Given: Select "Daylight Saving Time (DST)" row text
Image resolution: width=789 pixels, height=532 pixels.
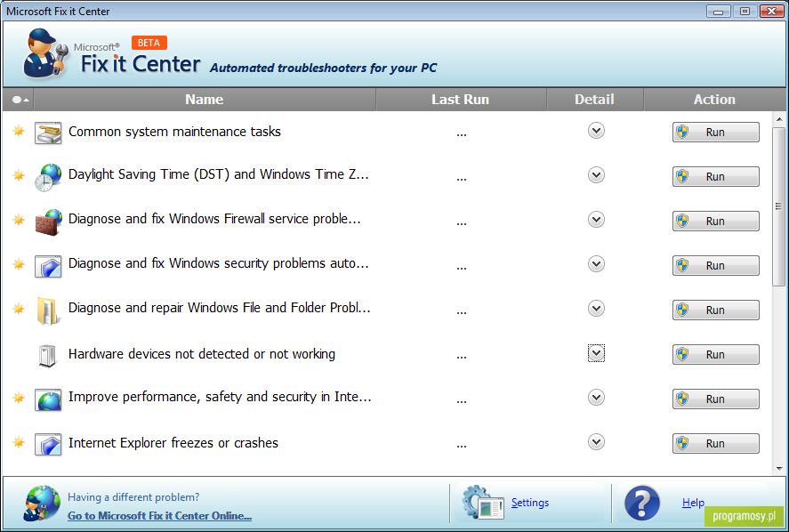Looking at the screenshot, I should (219, 174).
